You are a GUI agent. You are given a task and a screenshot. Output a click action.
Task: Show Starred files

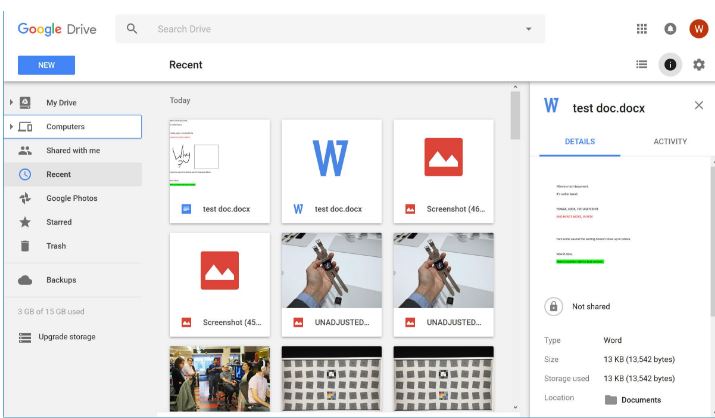pos(59,222)
